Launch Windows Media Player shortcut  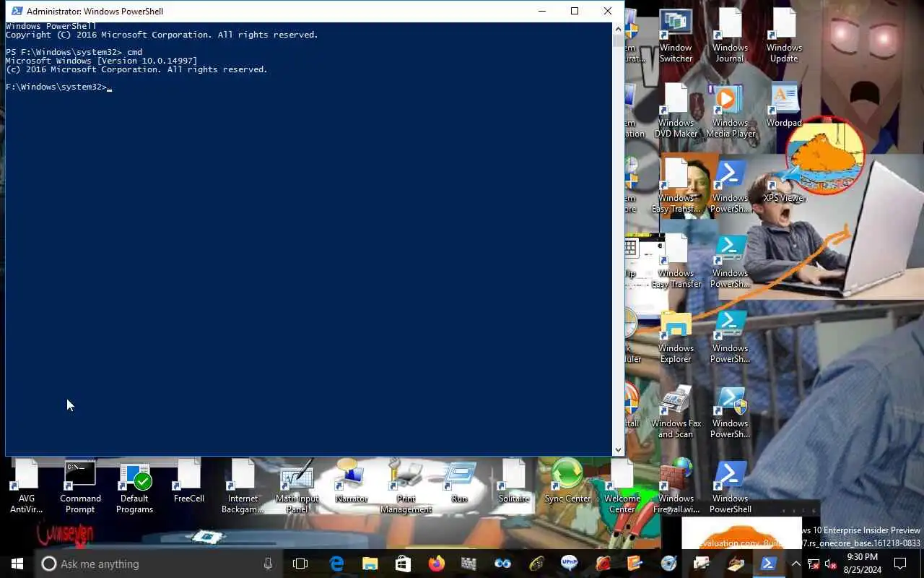[x=730, y=111]
